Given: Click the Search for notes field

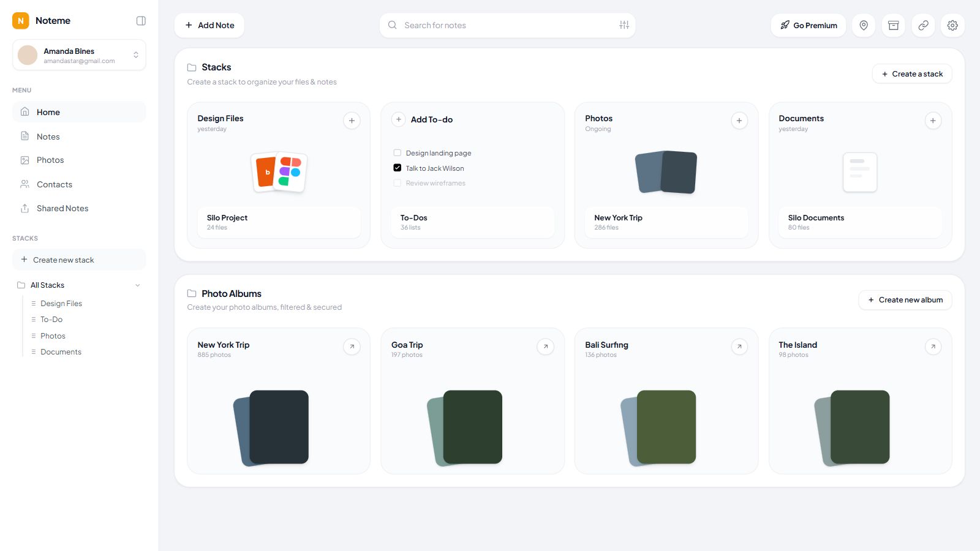Looking at the screenshot, I should [x=507, y=25].
